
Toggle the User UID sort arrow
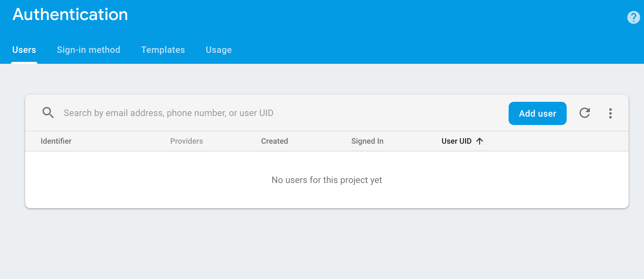click(x=480, y=141)
